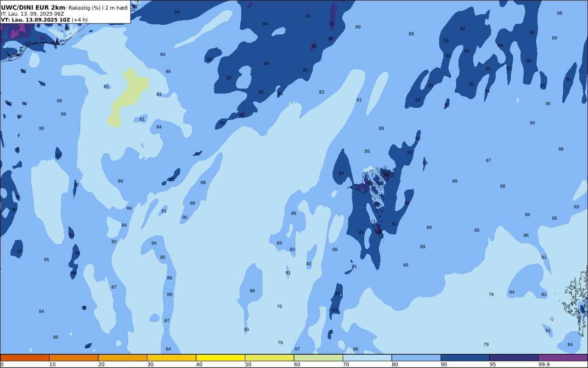Image resolution: width=588 pixels, height=368 pixels.
Task: Click the pale green low-humidity patch on map
Action: pos(128,97)
